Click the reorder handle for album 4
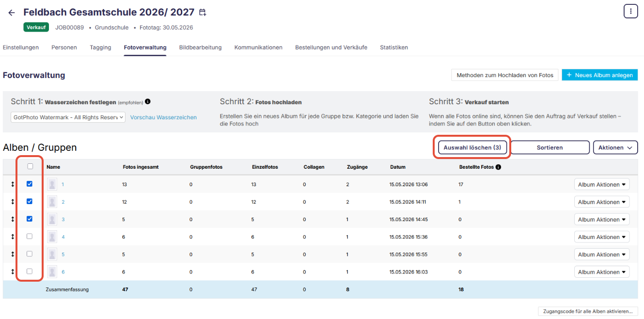This screenshot has height=319, width=644. [x=13, y=237]
